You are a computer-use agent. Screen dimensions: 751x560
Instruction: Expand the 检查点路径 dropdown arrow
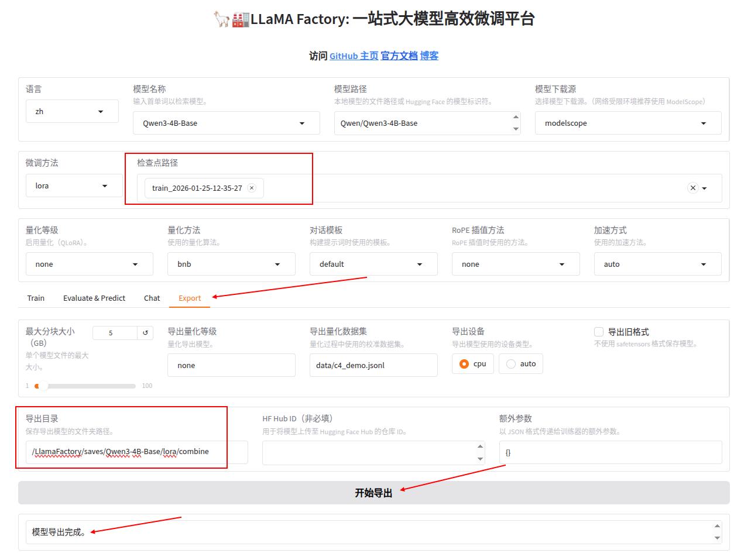(705, 188)
